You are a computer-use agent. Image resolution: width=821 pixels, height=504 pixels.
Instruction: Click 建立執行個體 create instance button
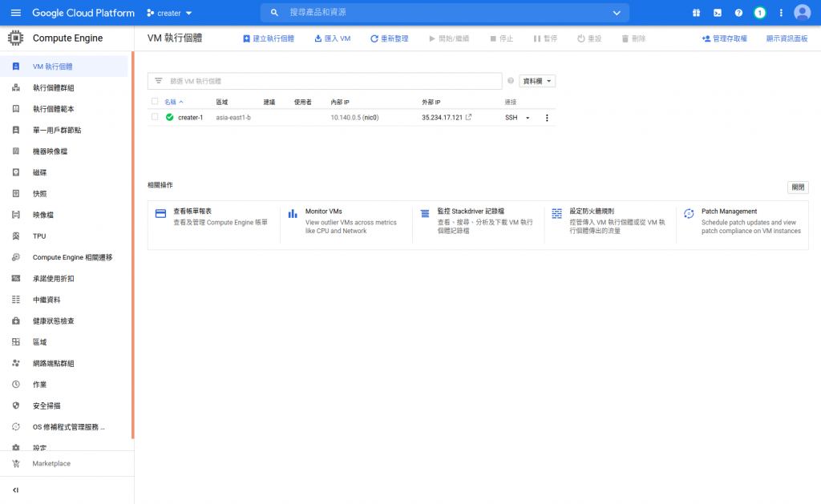click(x=269, y=38)
